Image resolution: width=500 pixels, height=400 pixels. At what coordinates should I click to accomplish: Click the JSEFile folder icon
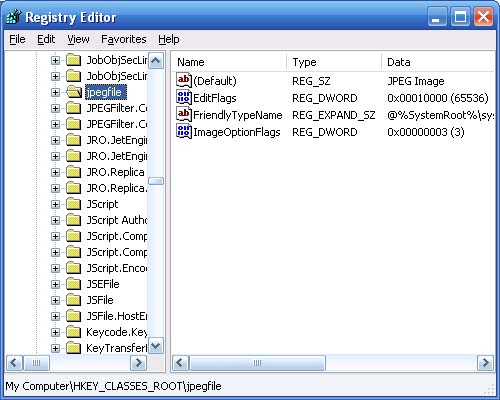pyautogui.click(x=74, y=284)
